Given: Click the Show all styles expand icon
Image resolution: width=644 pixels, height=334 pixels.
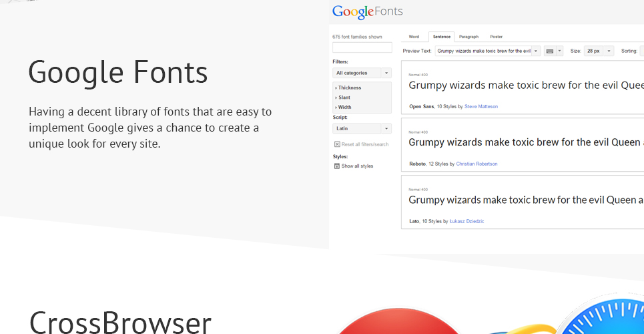Looking at the screenshot, I should click(337, 166).
